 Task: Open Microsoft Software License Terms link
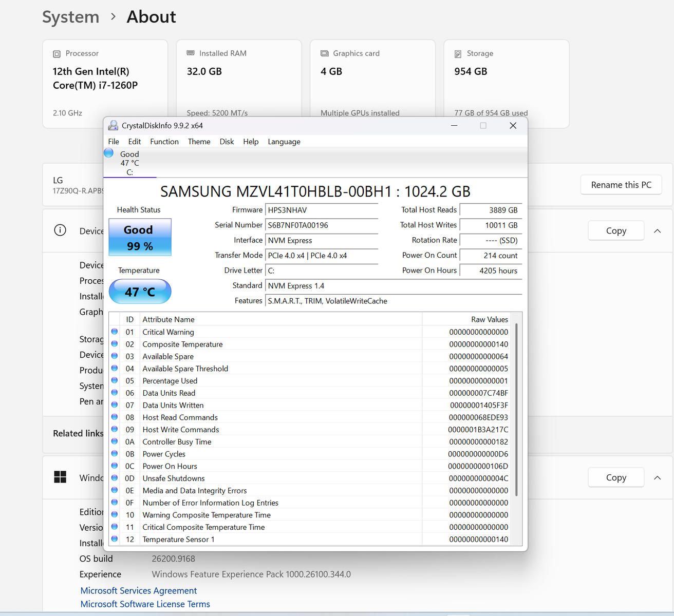[x=145, y=604]
